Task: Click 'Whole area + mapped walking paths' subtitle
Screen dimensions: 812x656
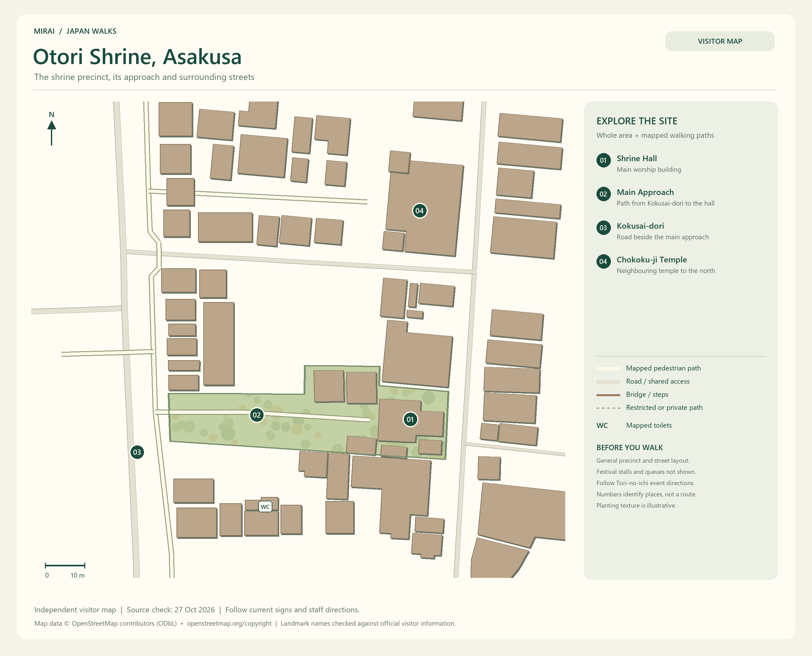Action: point(655,135)
